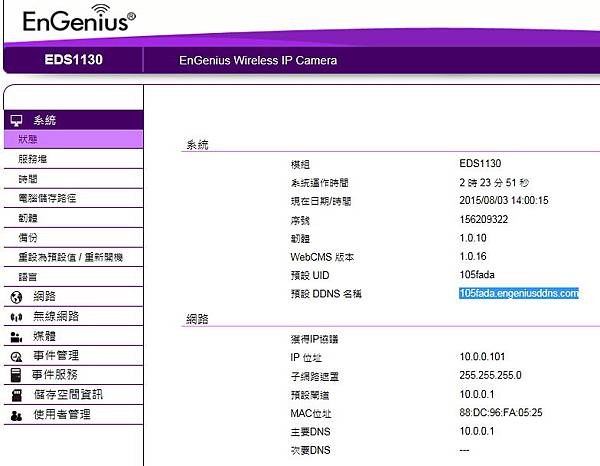The height and width of the screenshot is (466, 600).
Task: Click the date/time value 2015/08/03 14:00:15
Action: coord(504,200)
